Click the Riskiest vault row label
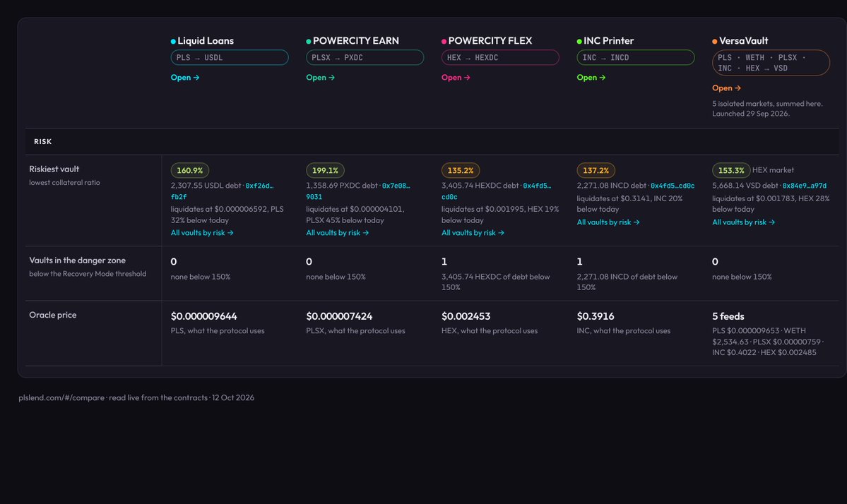The width and height of the screenshot is (847, 504). click(54, 169)
